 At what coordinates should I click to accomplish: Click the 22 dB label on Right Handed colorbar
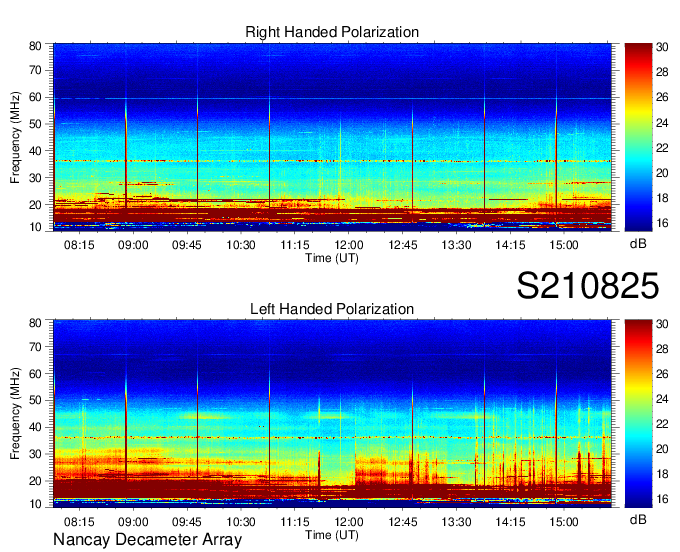click(x=662, y=148)
